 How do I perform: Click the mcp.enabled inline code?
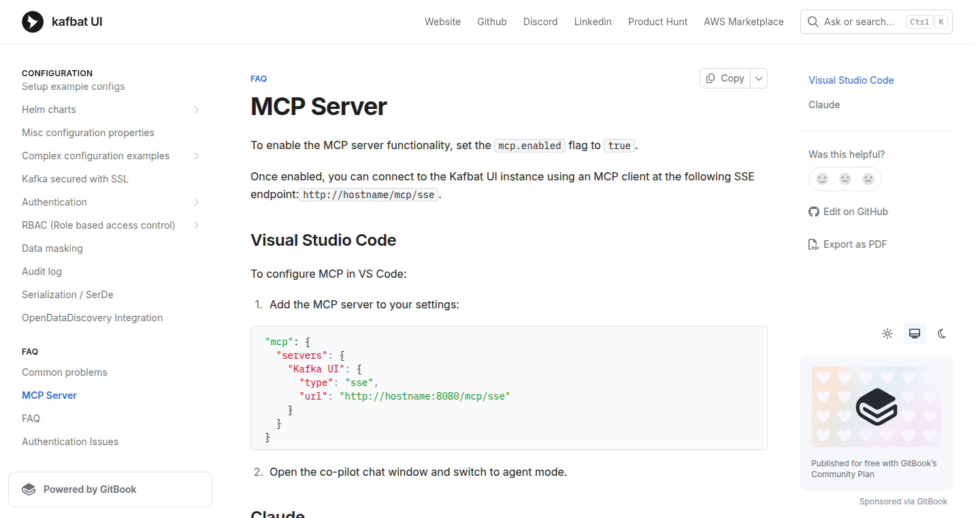pyautogui.click(x=529, y=146)
